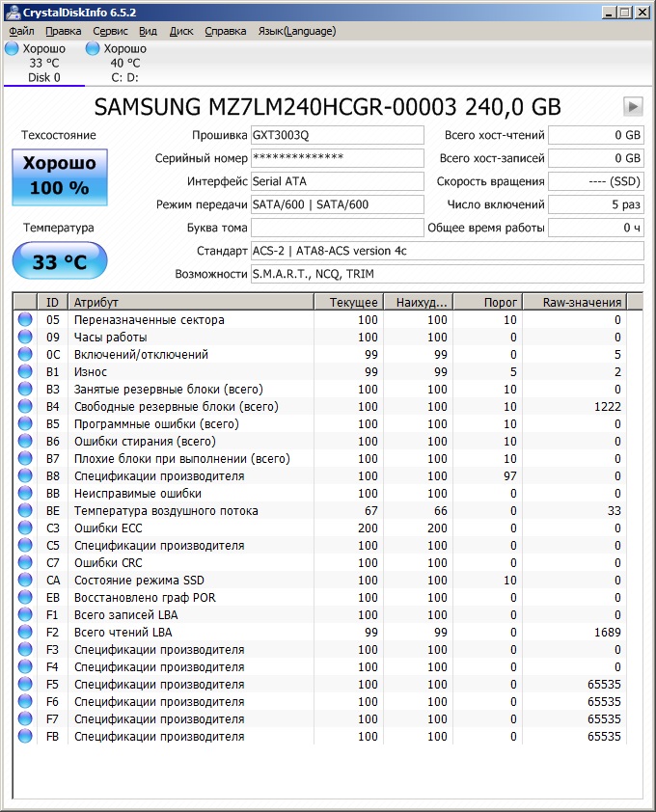Open the Вид menu
Image resolution: width=656 pixels, height=812 pixels.
148,31
